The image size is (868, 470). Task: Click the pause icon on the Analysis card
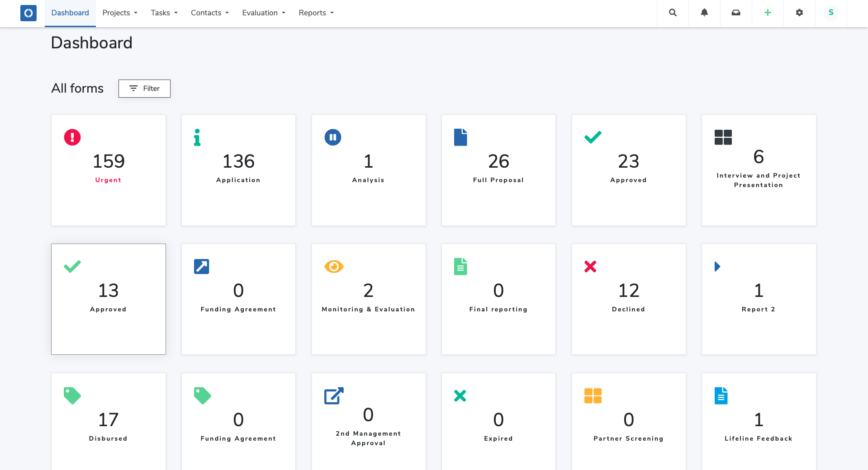click(332, 137)
